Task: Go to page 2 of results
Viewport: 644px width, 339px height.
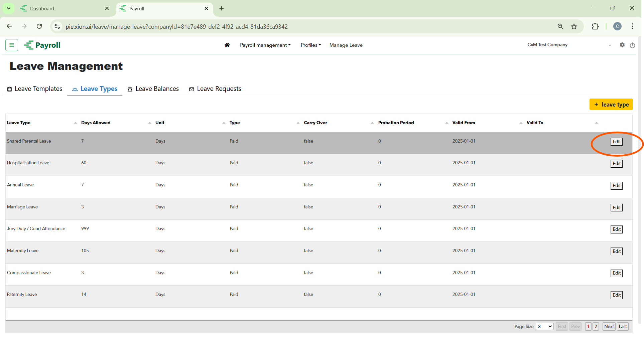Action: 596,326
